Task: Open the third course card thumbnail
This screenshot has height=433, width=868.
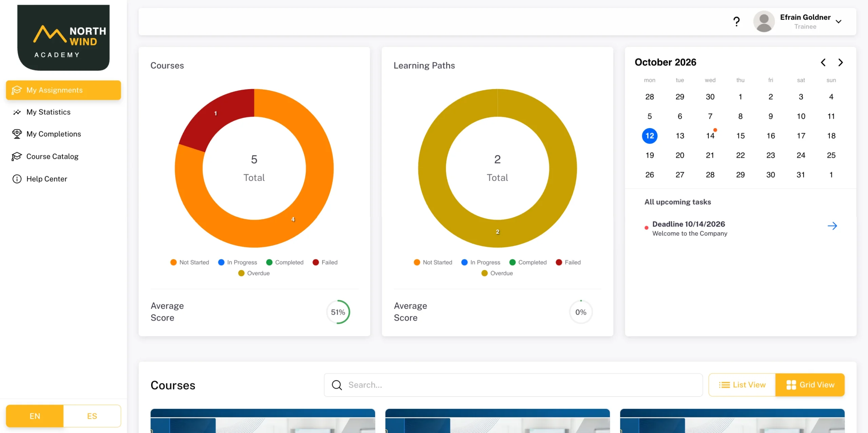Action: click(732, 421)
